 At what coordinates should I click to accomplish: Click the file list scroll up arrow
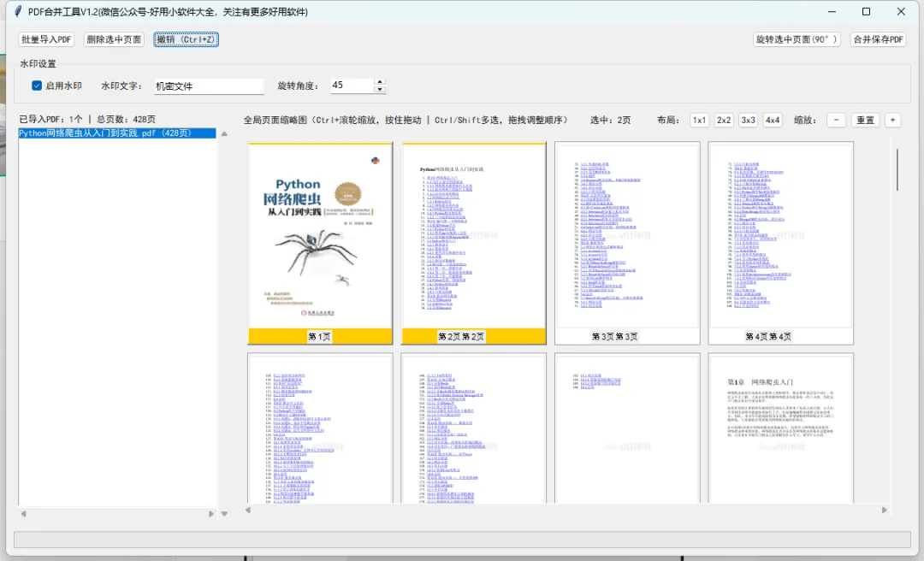point(224,133)
